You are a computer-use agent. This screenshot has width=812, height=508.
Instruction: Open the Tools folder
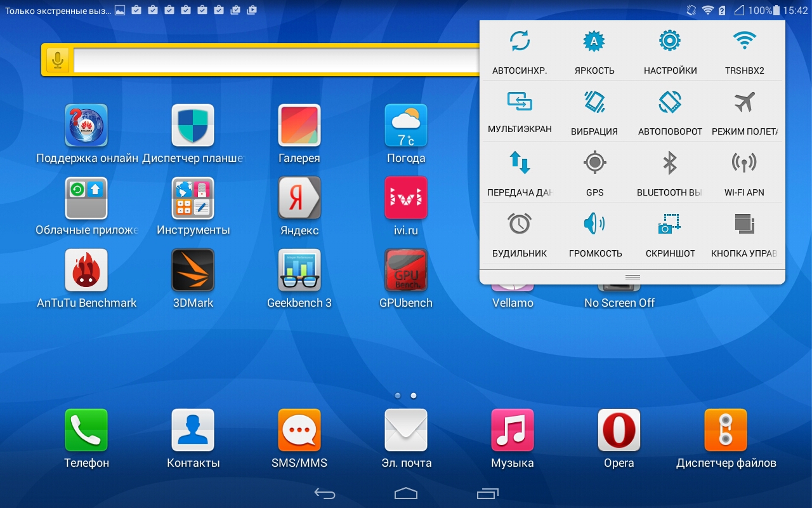[193, 197]
